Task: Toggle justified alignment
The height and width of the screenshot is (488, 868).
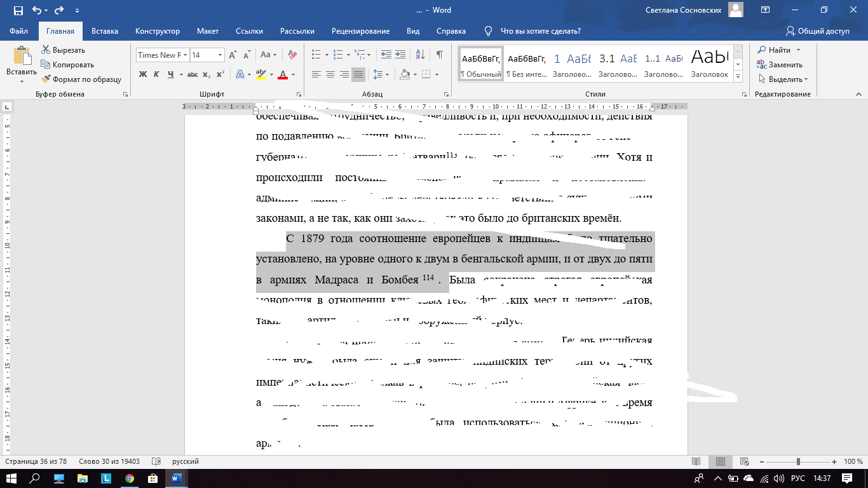Action: pos(358,74)
